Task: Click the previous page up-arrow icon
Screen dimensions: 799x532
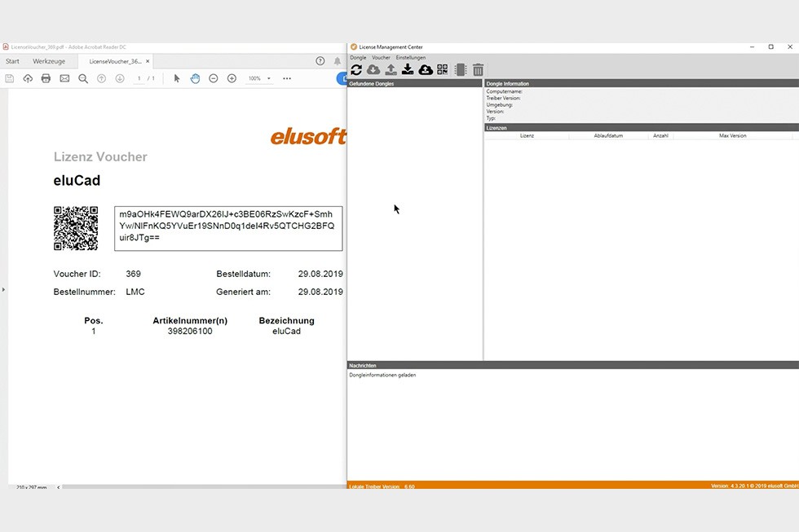Action: pos(101,78)
